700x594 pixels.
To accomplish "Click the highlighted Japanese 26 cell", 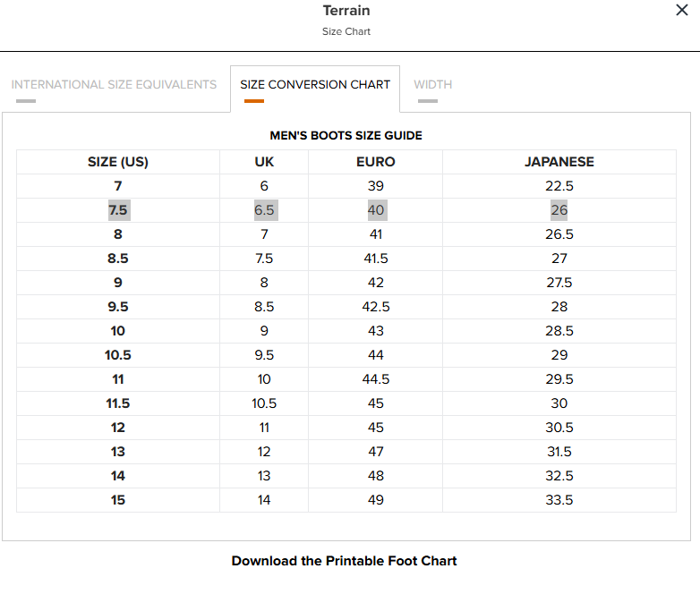I will coord(559,210).
